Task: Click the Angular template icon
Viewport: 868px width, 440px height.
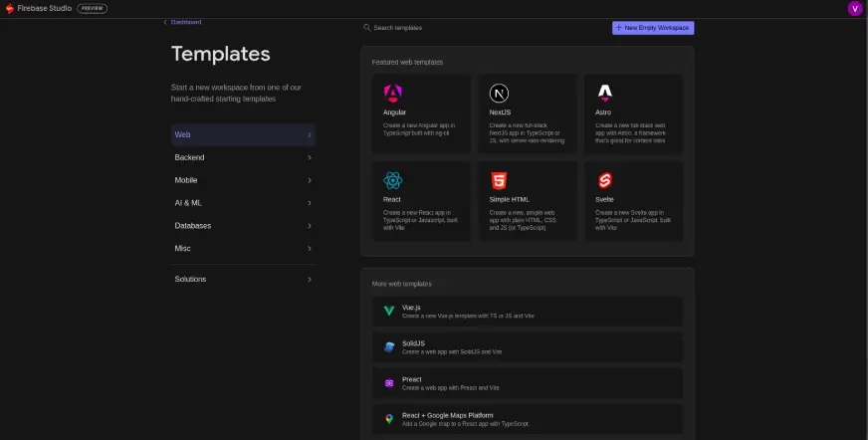Action: [392, 94]
